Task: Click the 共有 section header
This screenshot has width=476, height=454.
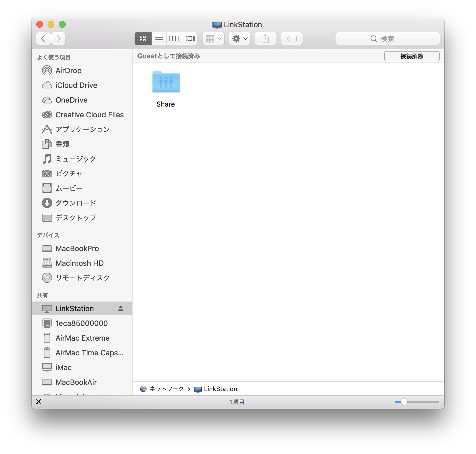Action: [x=42, y=295]
